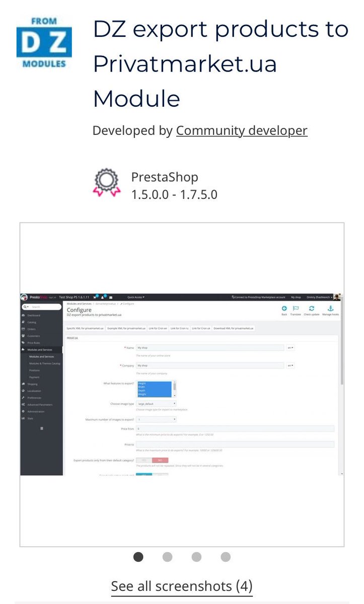The image size is (364, 604).
Task: Open en language dropdown beside Company field
Action: click(x=290, y=365)
